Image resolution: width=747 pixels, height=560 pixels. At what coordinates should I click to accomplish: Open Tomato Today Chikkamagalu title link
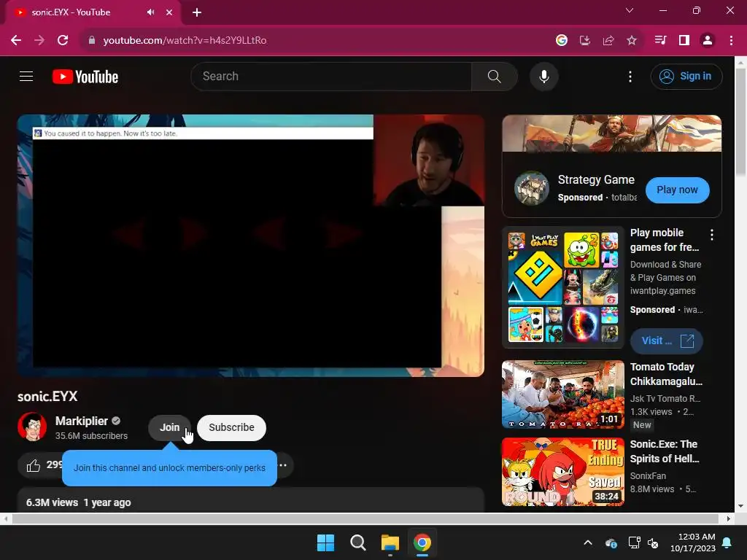[666, 374]
